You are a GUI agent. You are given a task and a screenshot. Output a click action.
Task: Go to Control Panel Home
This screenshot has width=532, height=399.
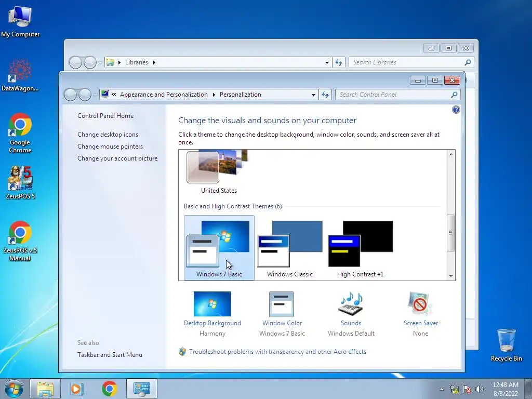(x=105, y=116)
